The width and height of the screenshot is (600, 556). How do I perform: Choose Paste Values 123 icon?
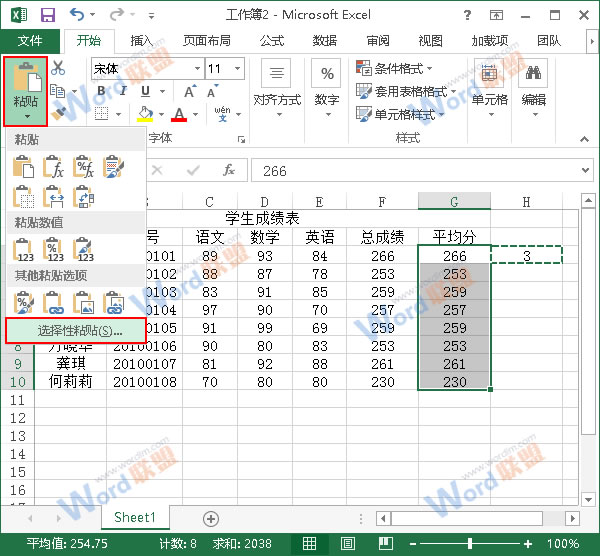pyautogui.click(x=23, y=249)
